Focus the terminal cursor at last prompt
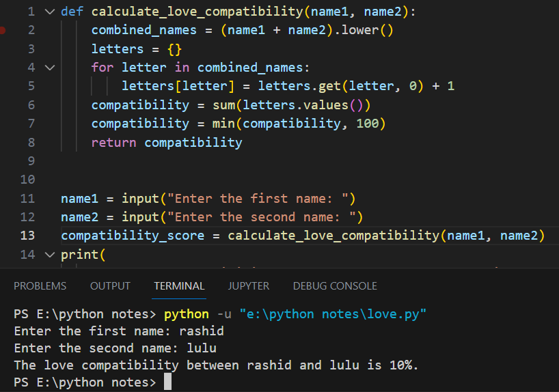This screenshot has height=392, width=559. click(167, 382)
